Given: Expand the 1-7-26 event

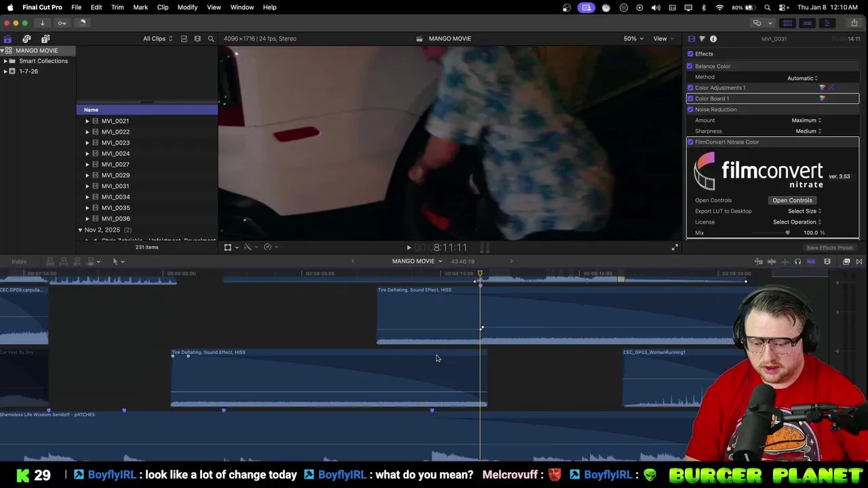Looking at the screenshot, I should [5, 71].
